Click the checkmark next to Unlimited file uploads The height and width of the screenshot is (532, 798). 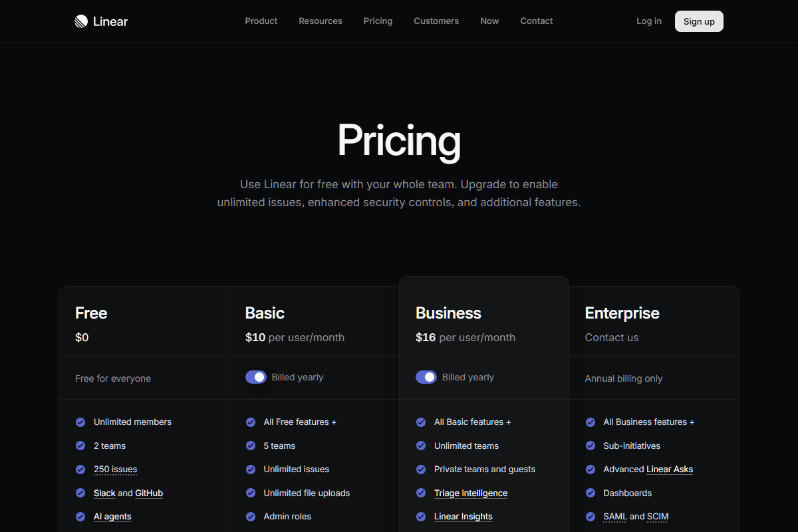(x=251, y=493)
